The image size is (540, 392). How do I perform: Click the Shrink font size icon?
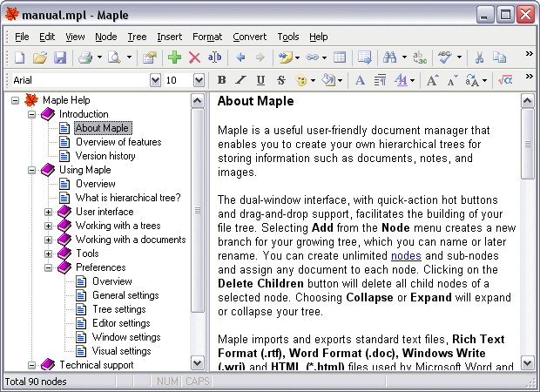(452, 80)
